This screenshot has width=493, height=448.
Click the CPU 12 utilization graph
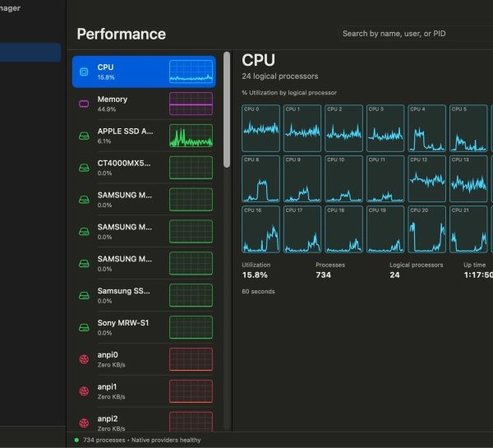tap(426, 178)
